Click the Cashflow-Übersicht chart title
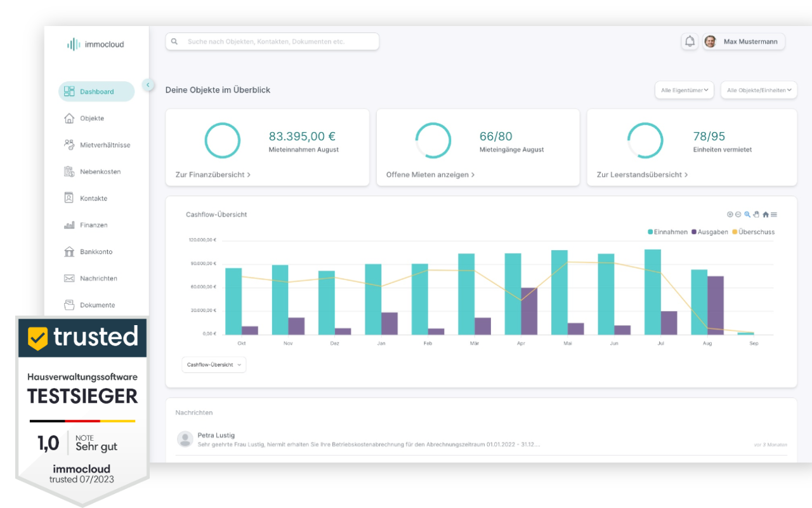 pyautogui.click(x=216, y=215)
